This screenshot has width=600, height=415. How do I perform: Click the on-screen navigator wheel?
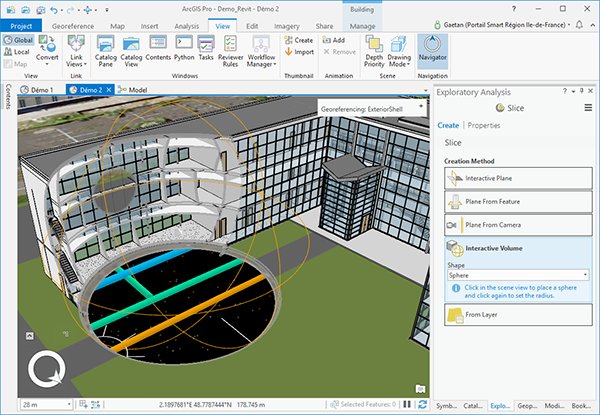pos(46,369)
